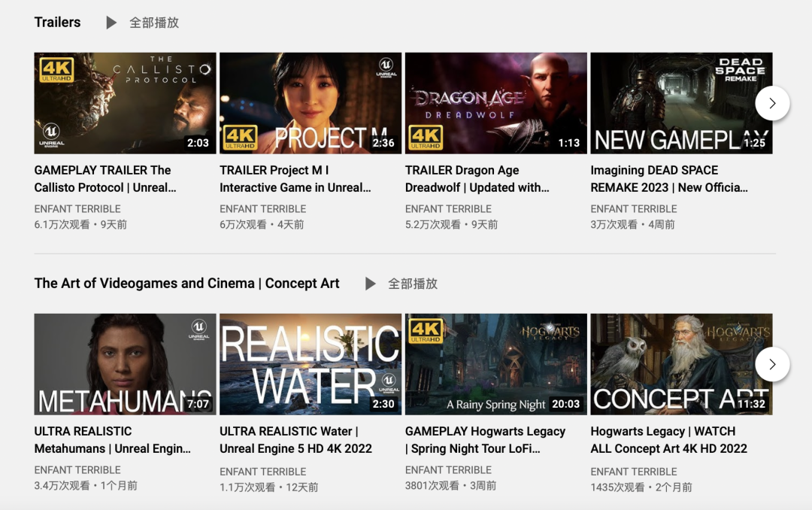Open the Realistic Water video thumbnail
The width and height of the screenshot is (812, 510).
click(x=311, y=364)
